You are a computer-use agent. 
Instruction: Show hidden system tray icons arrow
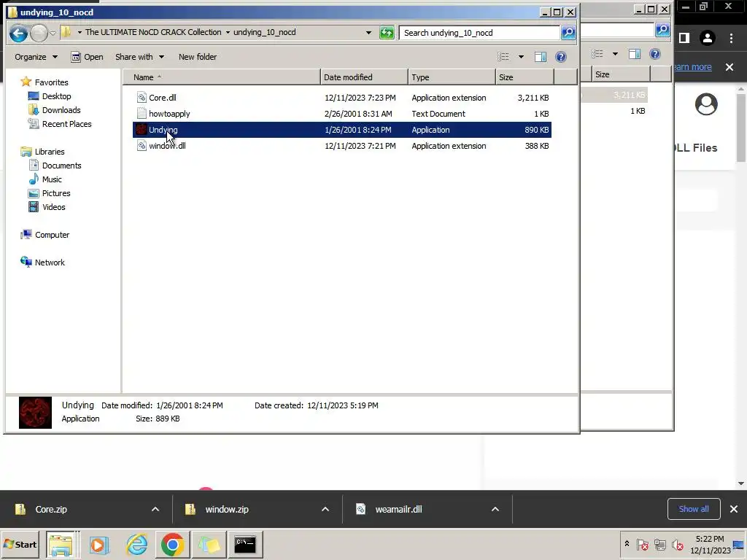[627, 544]
